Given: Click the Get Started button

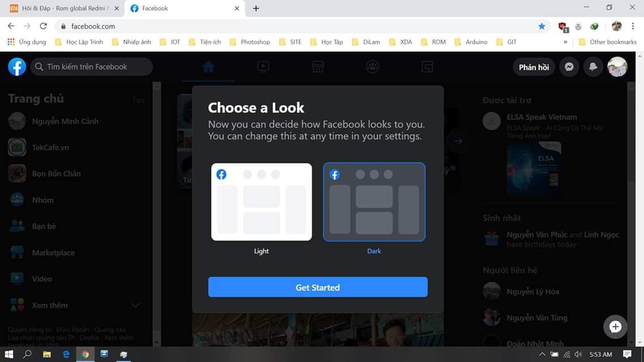Looking at the screenshot, I should pos(318,287).
